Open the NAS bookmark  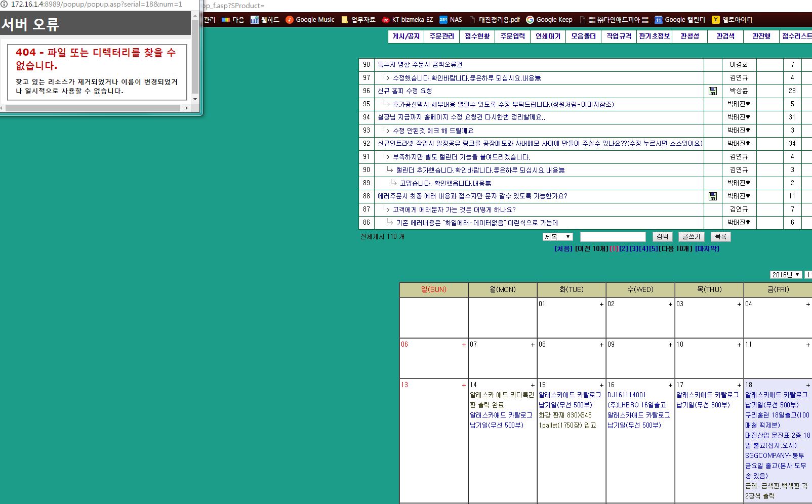(451, 20)
